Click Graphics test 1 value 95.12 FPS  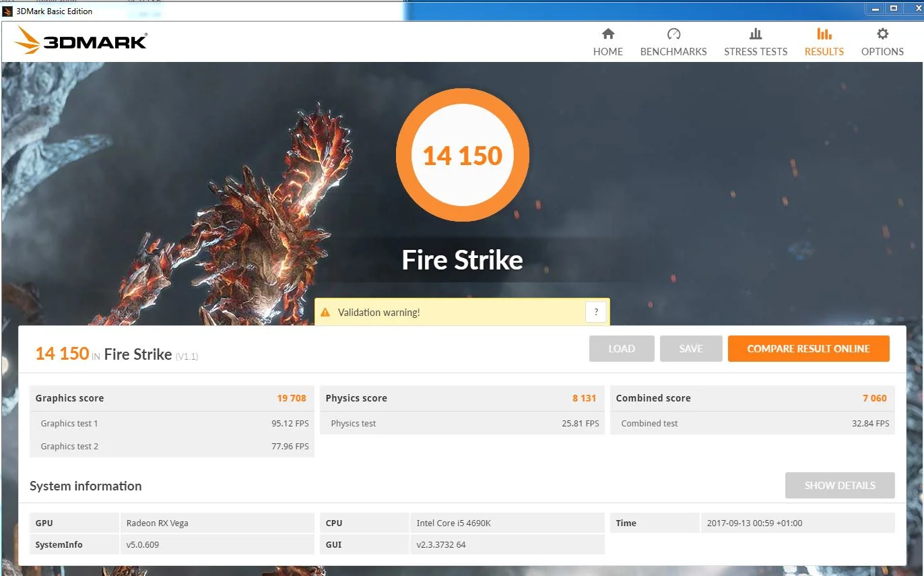coord(290,424)
